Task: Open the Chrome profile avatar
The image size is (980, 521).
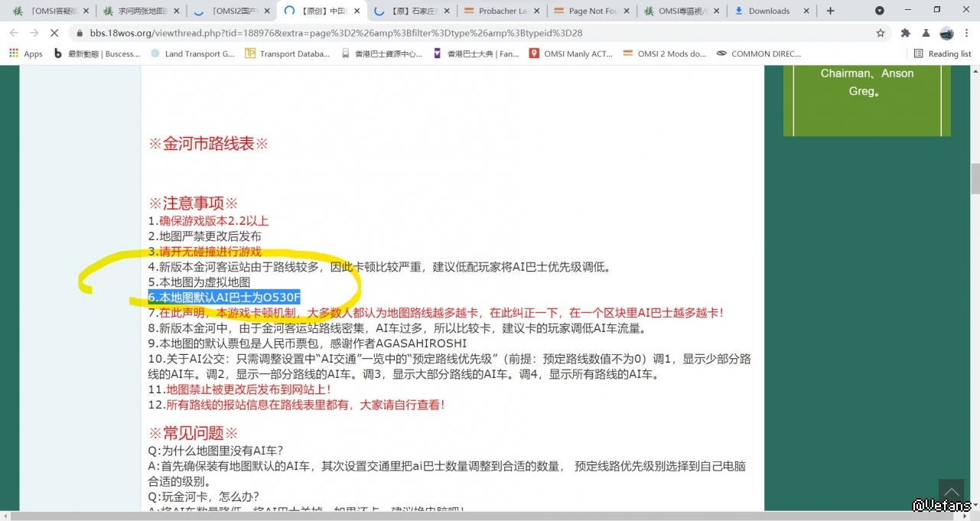Action: pos(947,33)
